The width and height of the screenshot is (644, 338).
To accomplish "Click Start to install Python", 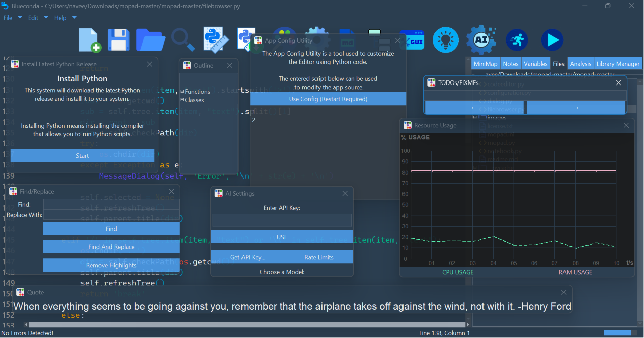I will coord(83,156).
